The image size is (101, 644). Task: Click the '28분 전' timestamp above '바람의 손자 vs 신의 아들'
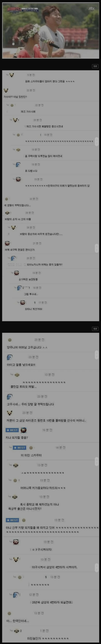tap(30, 213)
